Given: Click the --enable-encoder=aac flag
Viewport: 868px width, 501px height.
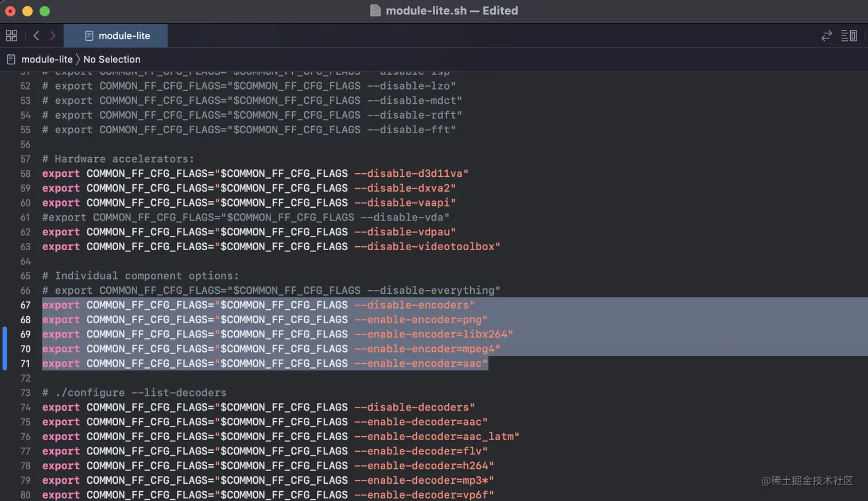Looking at the screenshot, I should [x=418, y=364].
